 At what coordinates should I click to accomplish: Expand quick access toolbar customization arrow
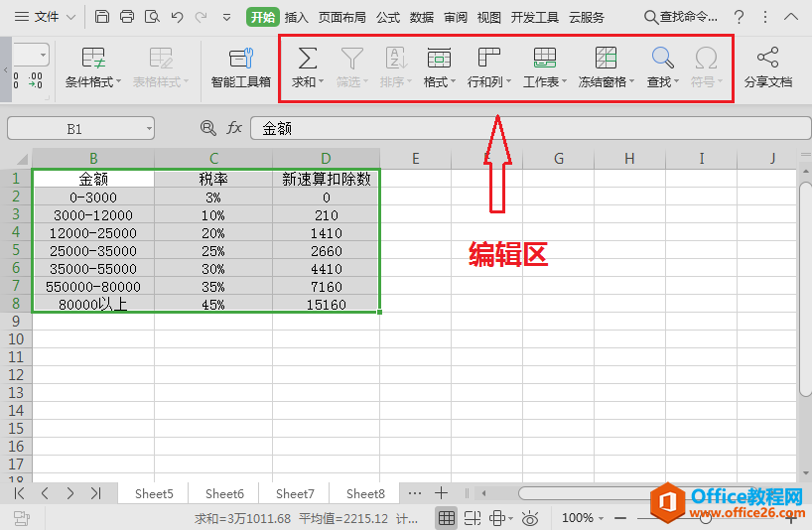pos(226,18)
